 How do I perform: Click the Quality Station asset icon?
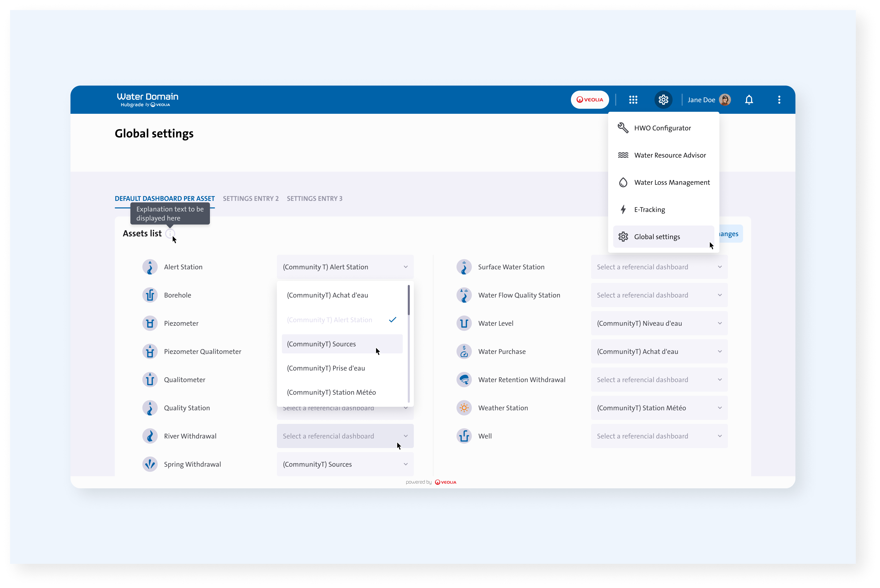coord(150,408)
